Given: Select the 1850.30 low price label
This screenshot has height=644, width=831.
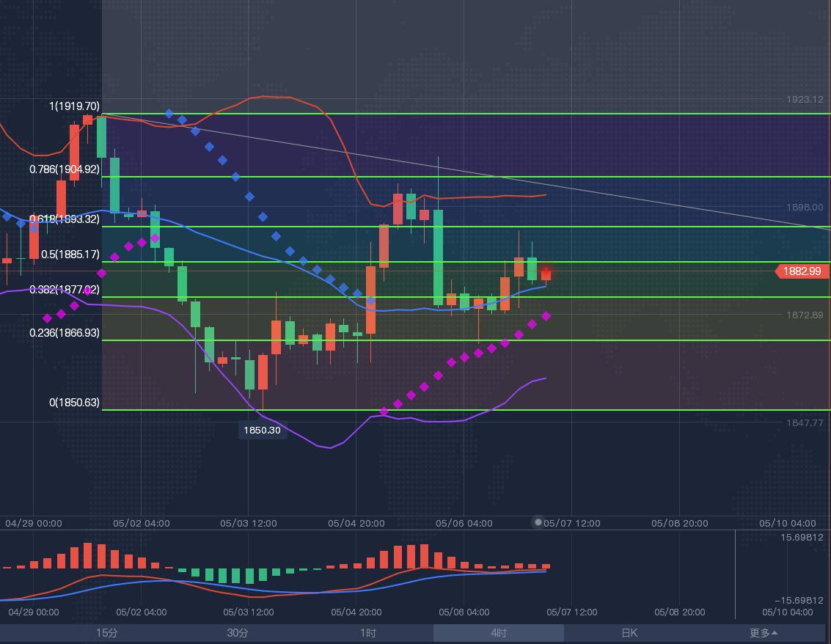Looking at the screenshot, I should [x=263, y=431].
